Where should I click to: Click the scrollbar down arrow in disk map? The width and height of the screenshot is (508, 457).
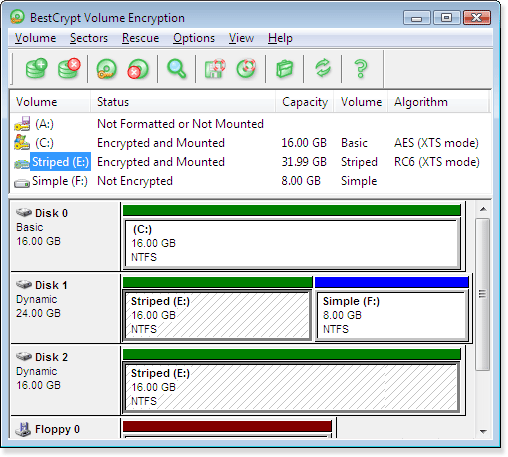[483, 431]
